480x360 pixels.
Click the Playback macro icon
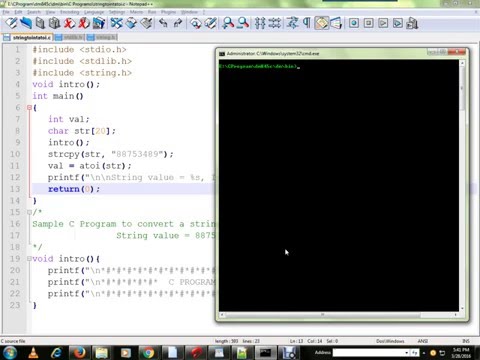coord(383,23)
